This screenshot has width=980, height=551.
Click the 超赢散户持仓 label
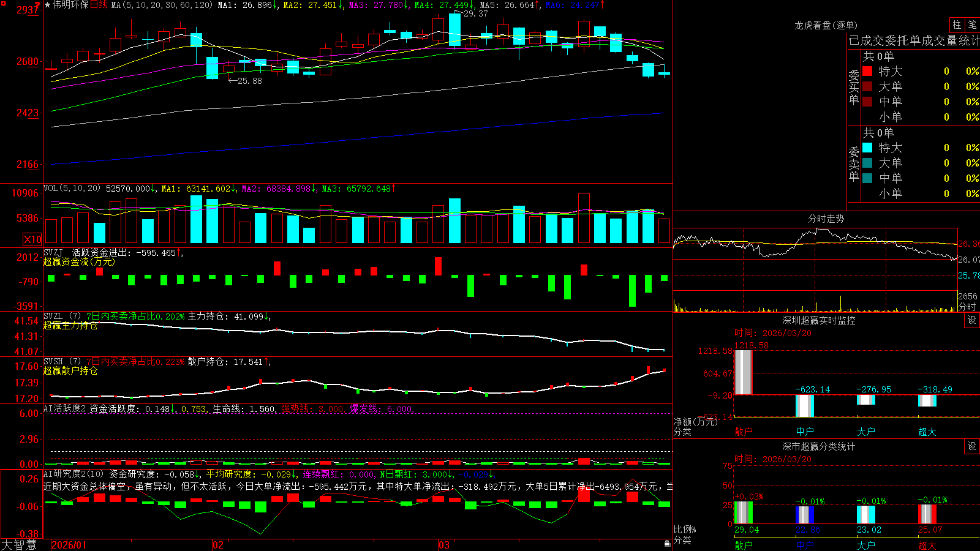point(70,370)
